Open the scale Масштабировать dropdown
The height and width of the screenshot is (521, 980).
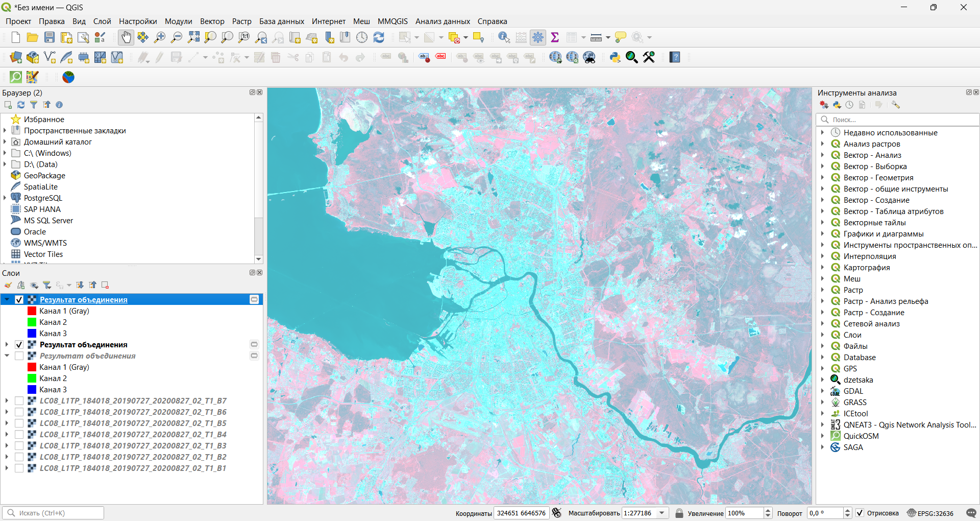coord(662,513)
